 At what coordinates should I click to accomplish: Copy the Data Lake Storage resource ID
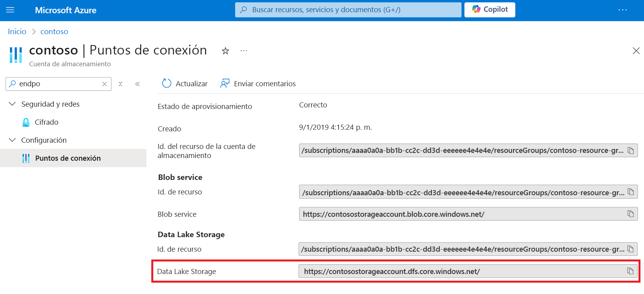tap(631, 249)
